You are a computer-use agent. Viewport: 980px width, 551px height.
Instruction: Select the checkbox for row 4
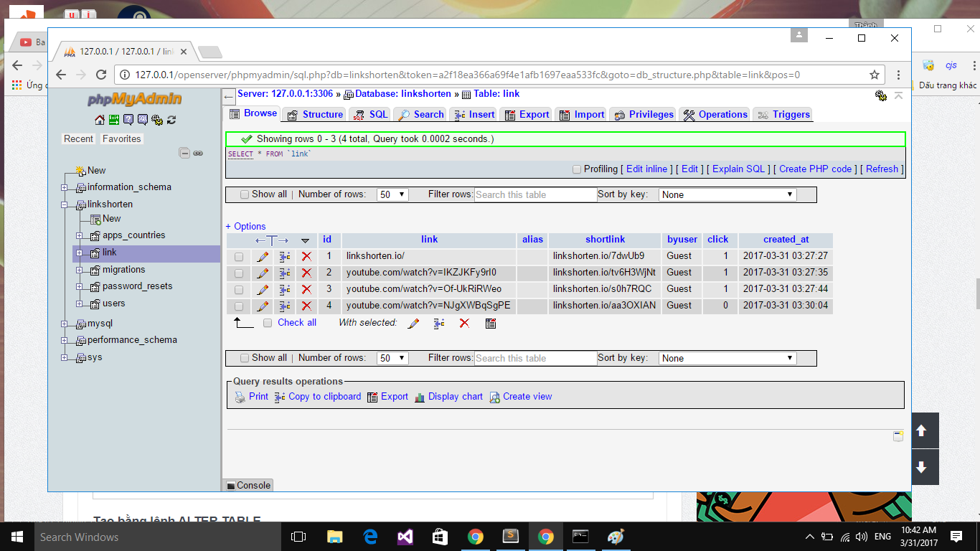[x=239, y=306]
